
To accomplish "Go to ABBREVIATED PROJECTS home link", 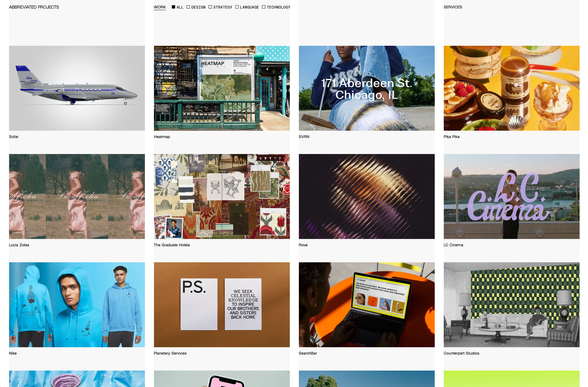I will click(34, 7).
